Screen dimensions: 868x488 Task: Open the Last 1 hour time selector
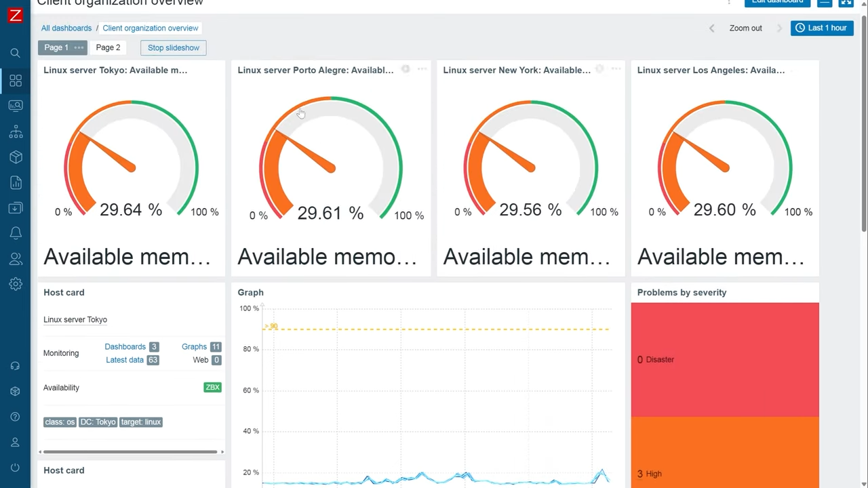click(x=821, y=28)
